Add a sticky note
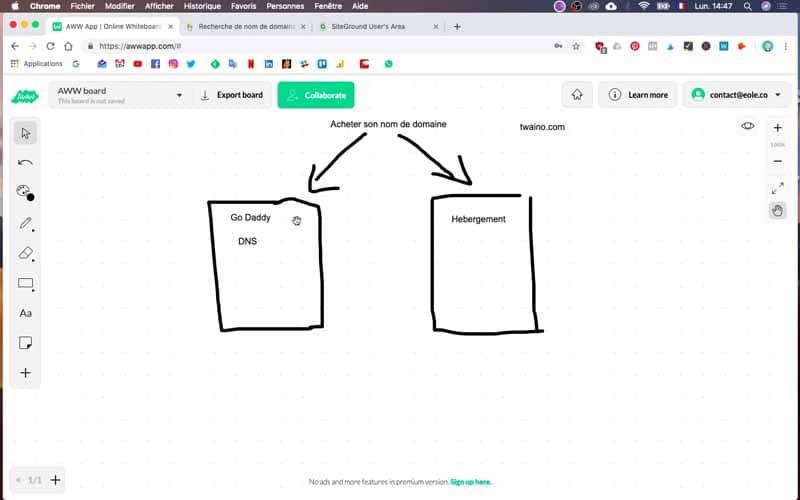This screenshot has width=800, height=500. (25, 343)
